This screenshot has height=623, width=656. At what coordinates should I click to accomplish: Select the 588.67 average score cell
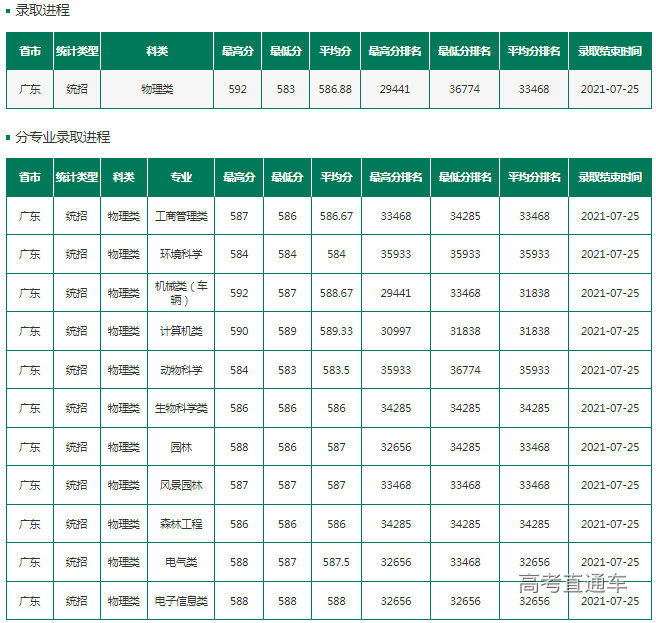pyautogui.click(x=336, y=293)
